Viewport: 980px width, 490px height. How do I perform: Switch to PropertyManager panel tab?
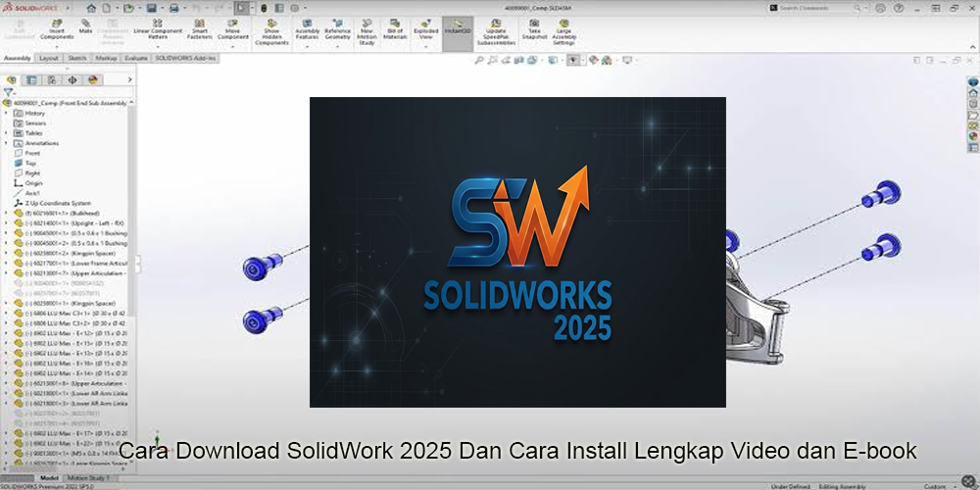pos(31,80)
